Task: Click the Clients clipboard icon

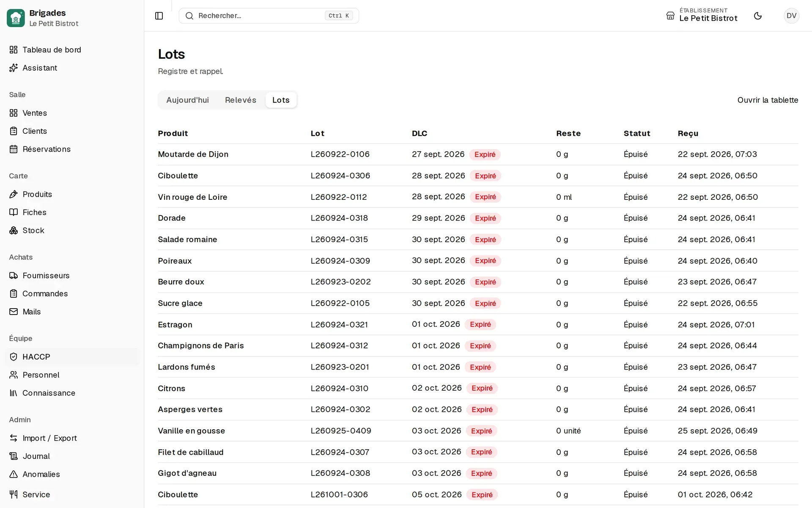Action: click(14, 131)
